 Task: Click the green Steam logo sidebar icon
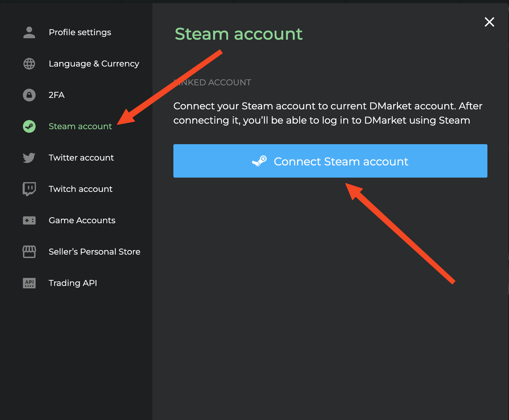pyautogui.click(x=29, y=126)
